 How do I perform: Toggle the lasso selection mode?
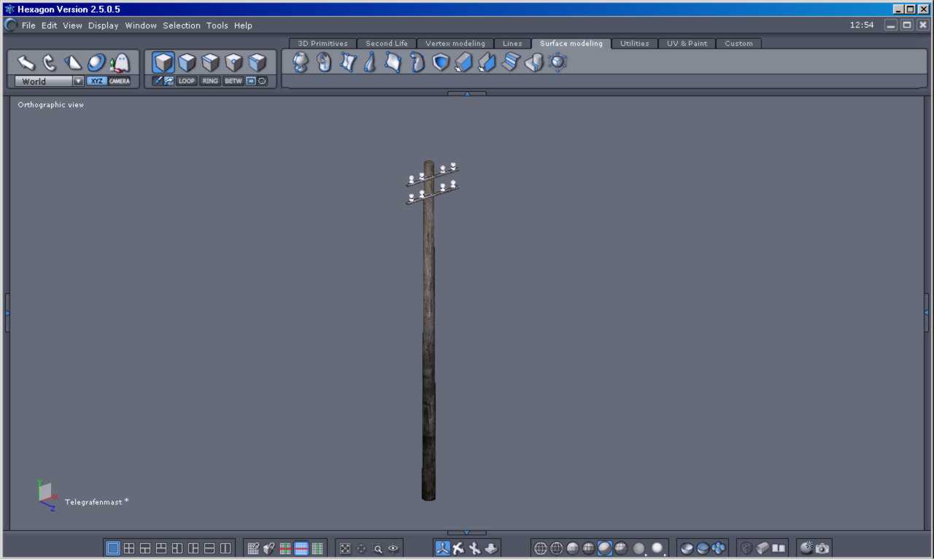point(263,82)
